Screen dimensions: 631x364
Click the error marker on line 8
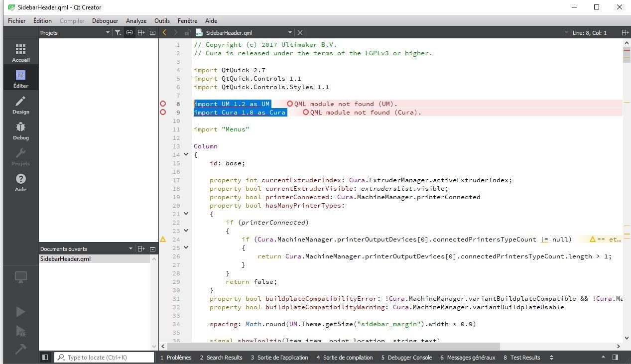[163, 104]
